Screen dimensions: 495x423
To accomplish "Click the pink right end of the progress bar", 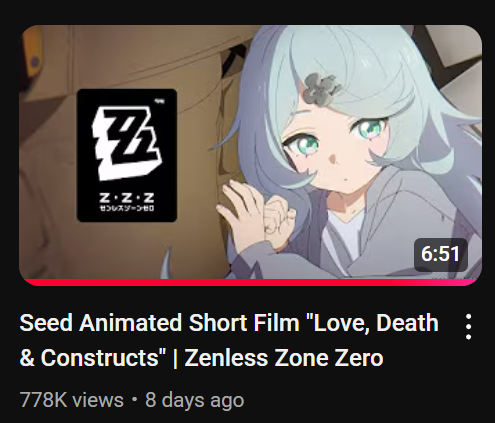I will pyautogui.click(x=467, y=282).
